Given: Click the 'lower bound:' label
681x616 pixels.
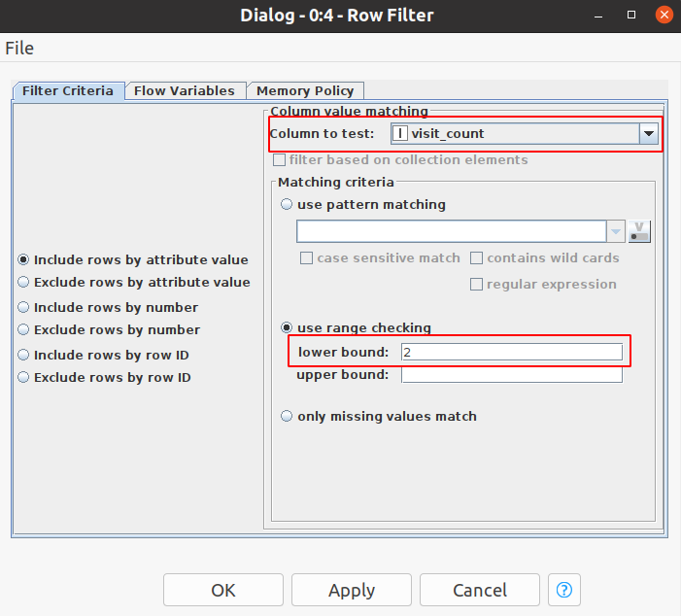Looking at the screenshot, I should pyautogui.click(x=343, y=352).
